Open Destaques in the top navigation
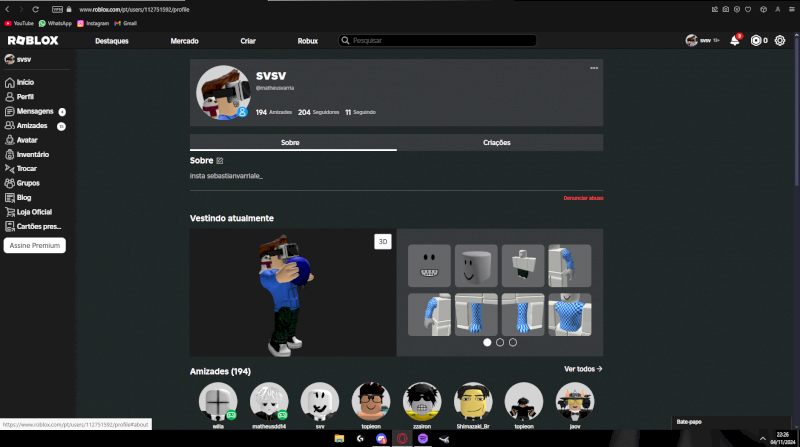 click(x=112, y=41)
